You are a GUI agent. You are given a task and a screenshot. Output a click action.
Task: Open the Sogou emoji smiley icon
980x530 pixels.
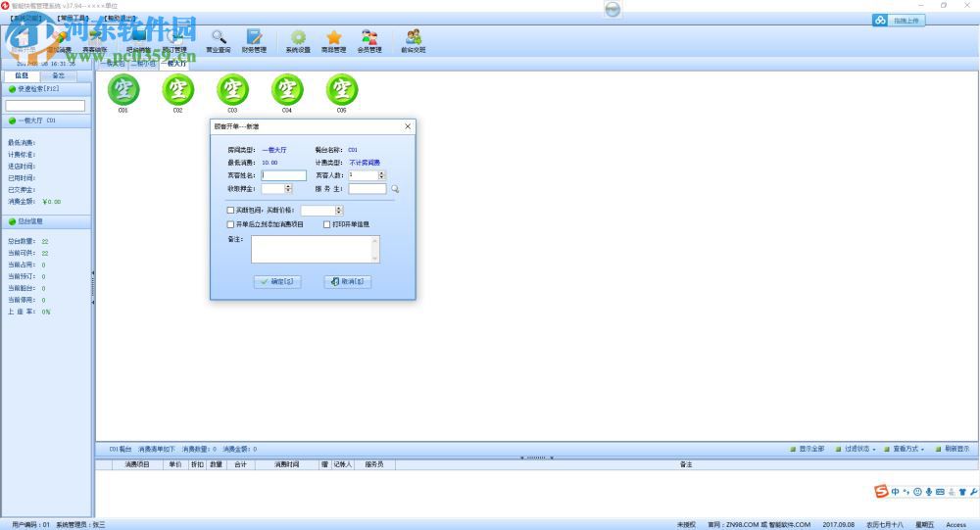coord(917,492)
